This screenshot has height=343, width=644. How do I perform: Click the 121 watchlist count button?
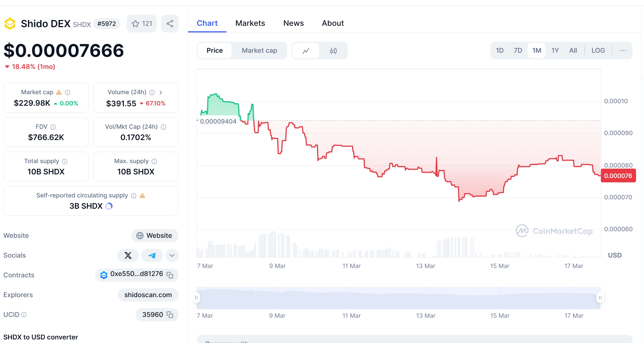coord(142,24)
